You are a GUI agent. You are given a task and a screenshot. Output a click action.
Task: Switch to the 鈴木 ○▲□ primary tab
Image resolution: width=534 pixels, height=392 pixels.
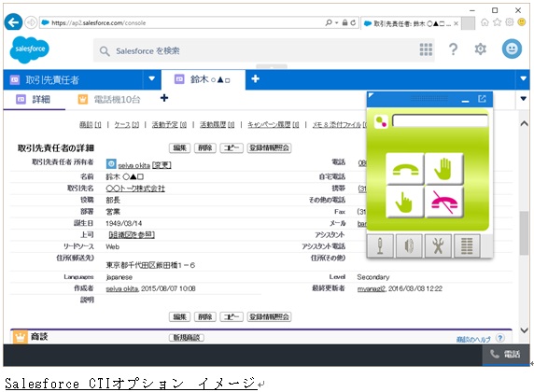pos(203,79)
